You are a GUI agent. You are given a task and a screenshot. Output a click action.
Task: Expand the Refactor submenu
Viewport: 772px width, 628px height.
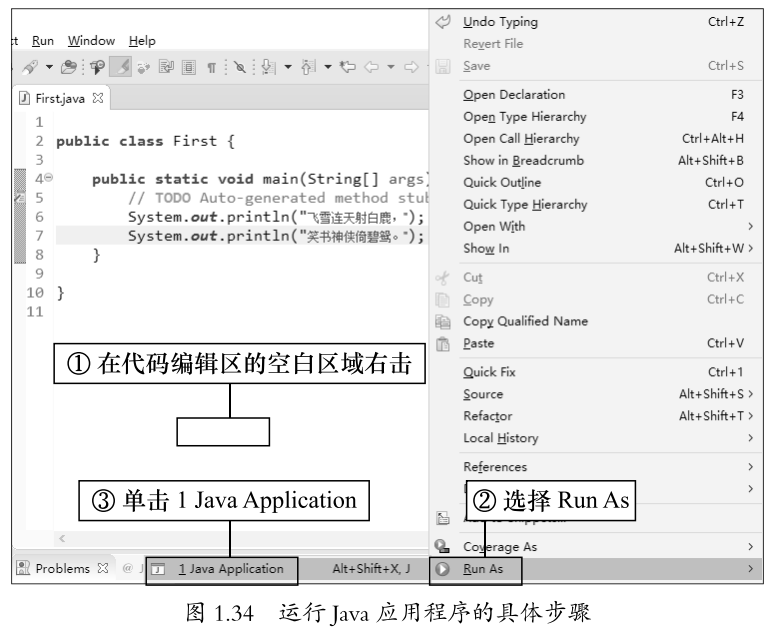click(x=595, y=416)
